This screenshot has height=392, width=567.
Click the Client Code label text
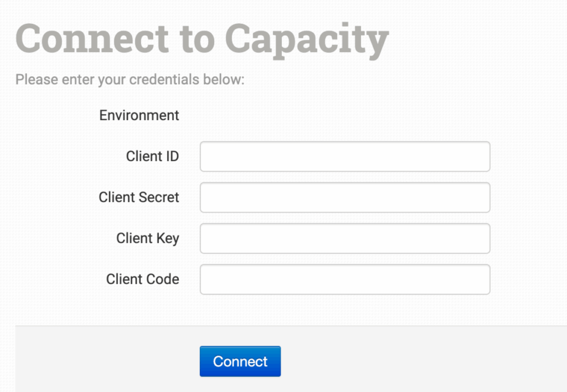pyautogui.click(x=142, y=279)
